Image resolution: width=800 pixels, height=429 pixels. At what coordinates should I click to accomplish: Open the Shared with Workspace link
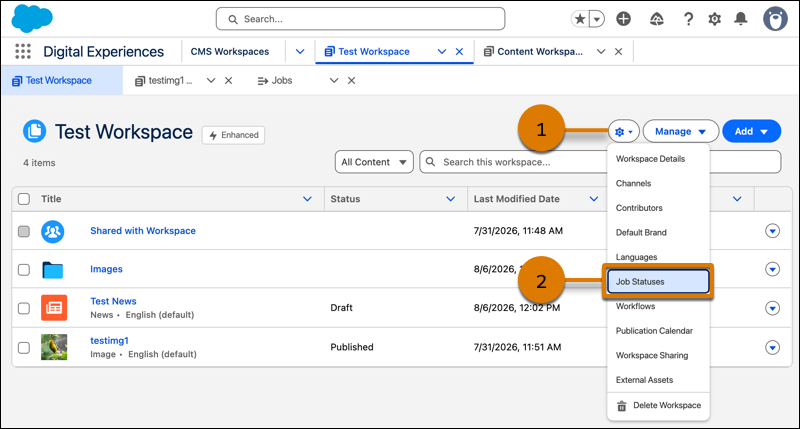pyautogui.click(x=143, y=231)
